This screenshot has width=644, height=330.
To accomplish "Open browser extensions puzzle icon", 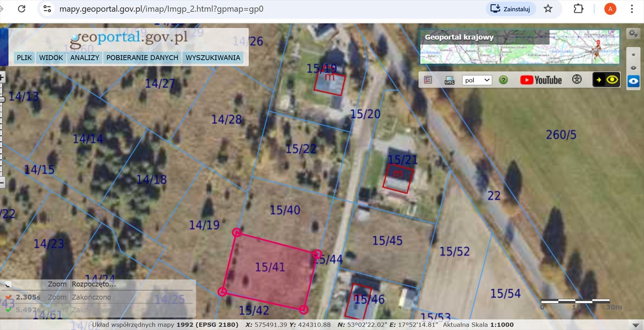I will [x=579, y=9].
